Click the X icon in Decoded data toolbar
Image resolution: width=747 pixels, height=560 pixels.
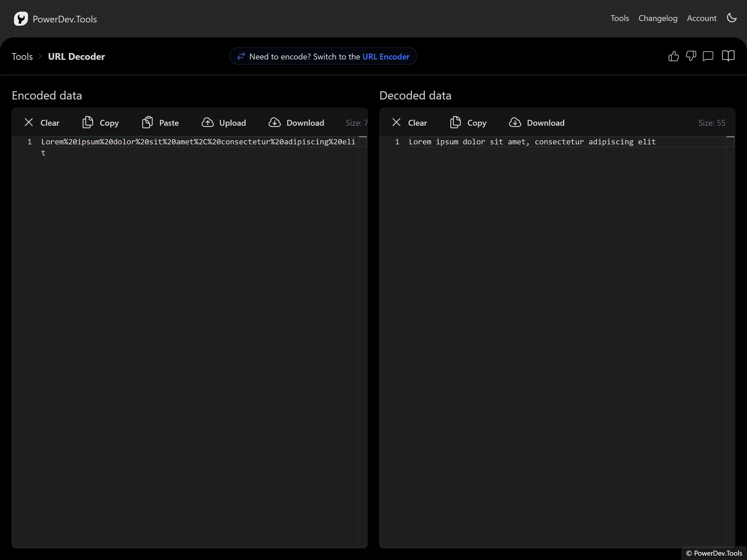[x=397, y=122]
